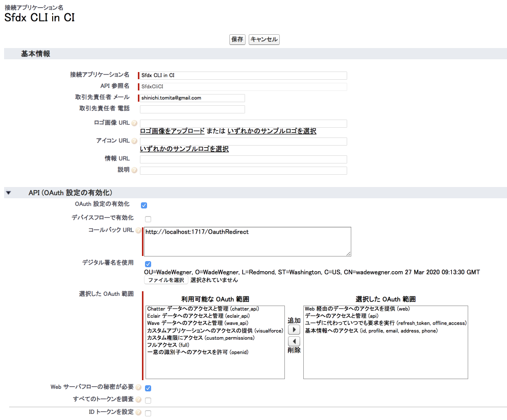
Task: Click the 保存 save button
Action: pyautogui.click(x=237, y=39)
